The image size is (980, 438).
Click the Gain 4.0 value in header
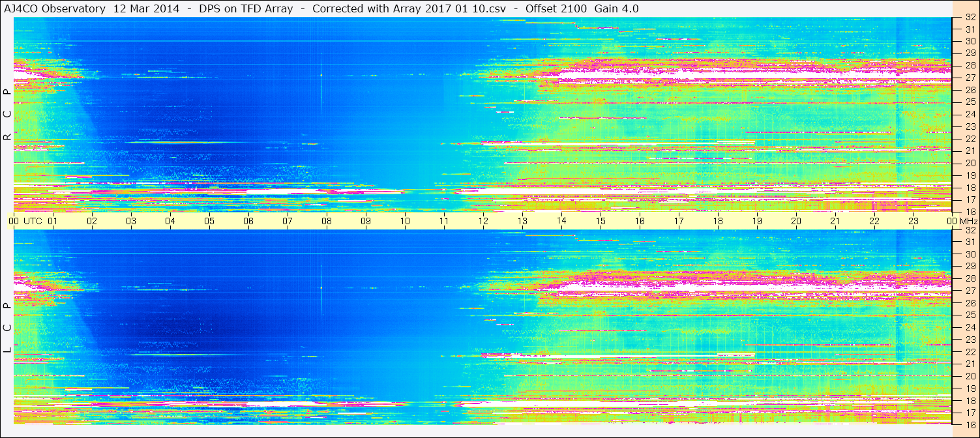(617, 8)
